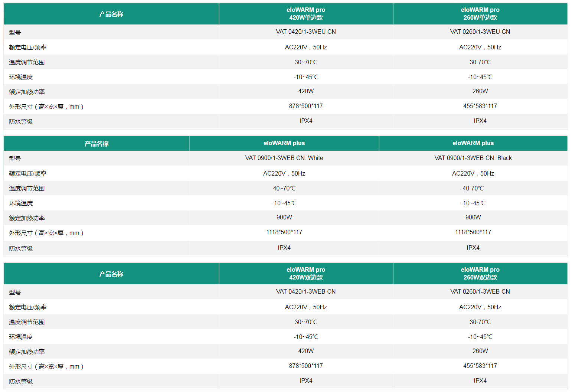The image size is (572, 392).
Task: Select model VAT 0420/1-3WEB CN cell
Action: click(x=306, y=292)
